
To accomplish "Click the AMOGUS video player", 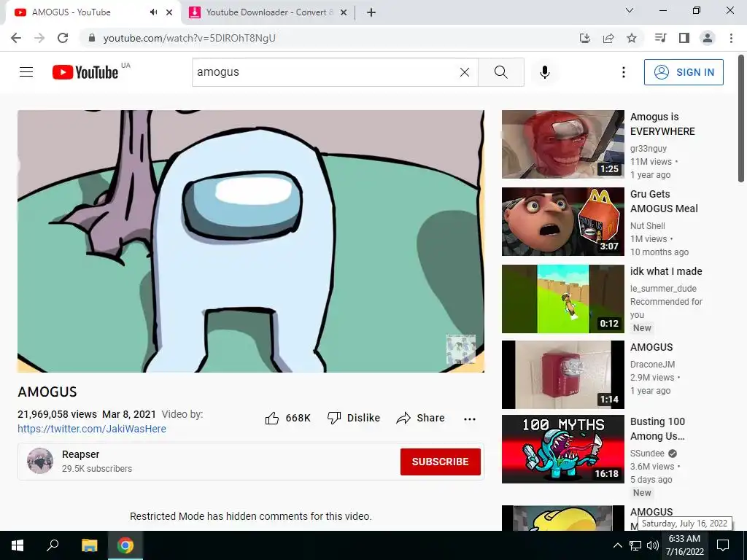I will tap(251, 241).
